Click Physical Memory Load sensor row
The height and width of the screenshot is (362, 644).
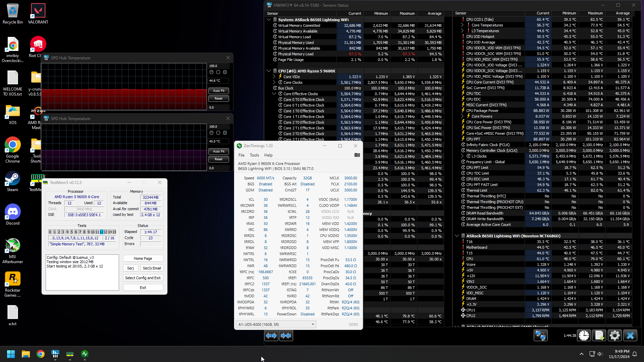click(355, 54)
